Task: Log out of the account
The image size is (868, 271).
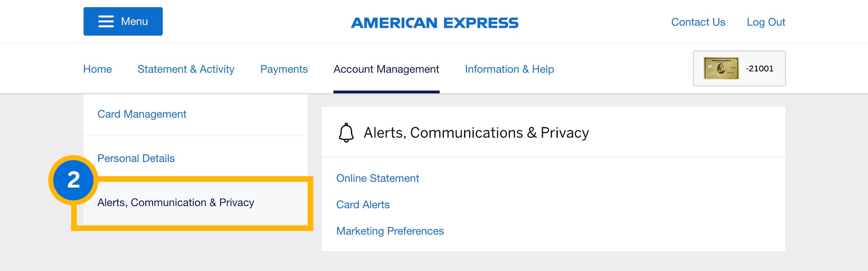Action: (x=766, y=22)
